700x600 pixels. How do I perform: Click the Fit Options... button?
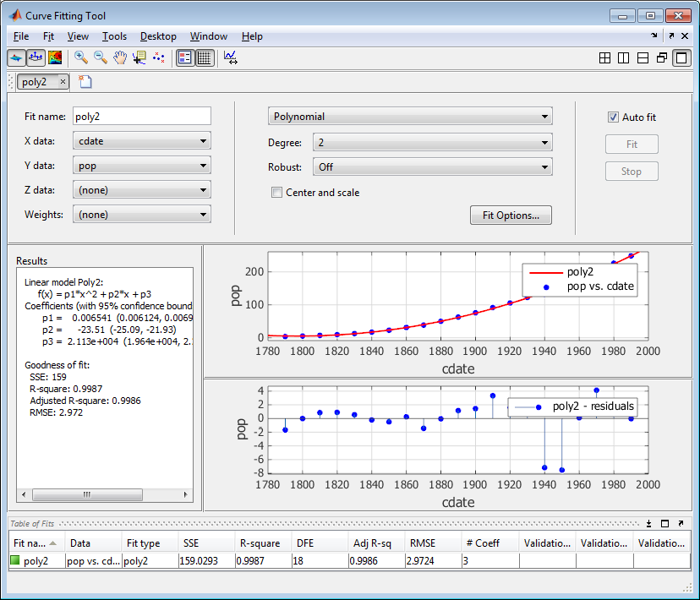511,215
